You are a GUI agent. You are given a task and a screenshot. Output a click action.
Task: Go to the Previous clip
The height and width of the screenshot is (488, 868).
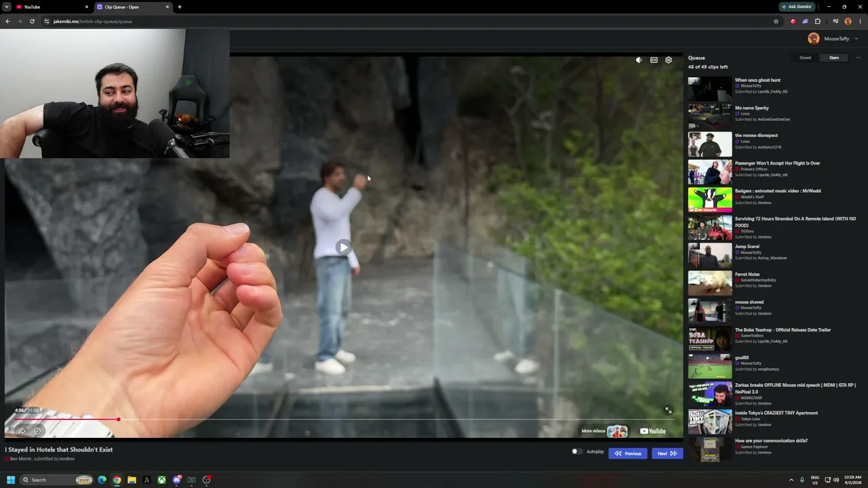click(x=628, y=453)
